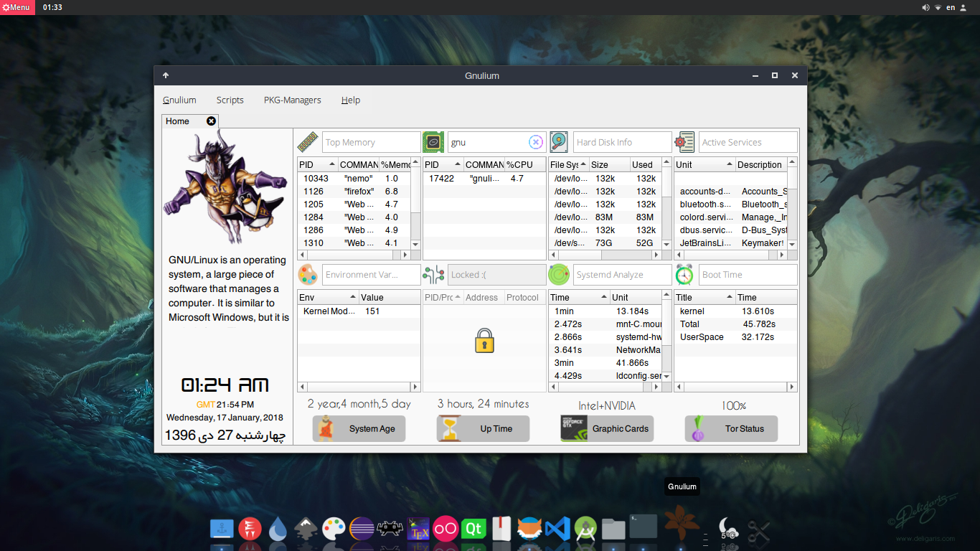Click the Boot Time alarm clock icon
The width and height of the screenshot is (980, 551).
(684, 275)
